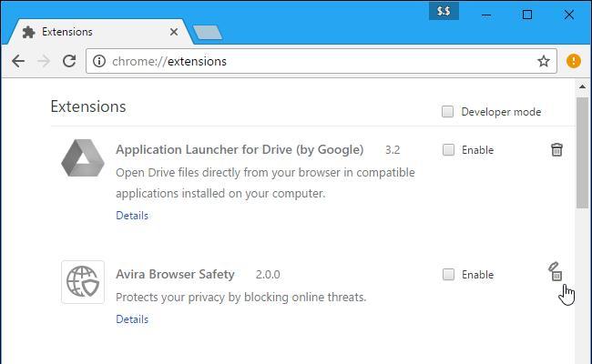This screenshot has height=364, width=592.
Task: Click Enable label for Avira Browser Safety
Action: click(477, 275)
